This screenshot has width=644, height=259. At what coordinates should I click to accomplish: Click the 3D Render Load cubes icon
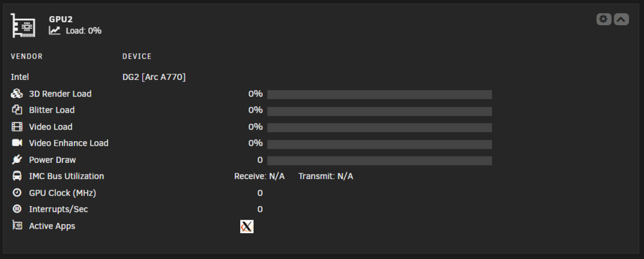click(17, 93)
